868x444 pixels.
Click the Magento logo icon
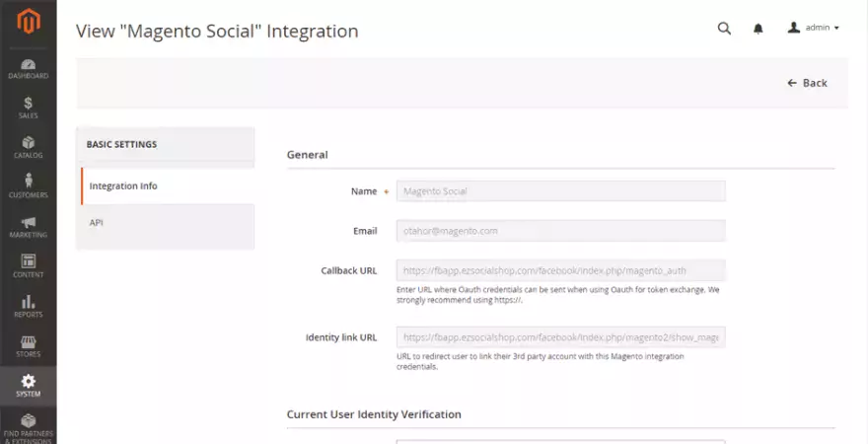29,22
